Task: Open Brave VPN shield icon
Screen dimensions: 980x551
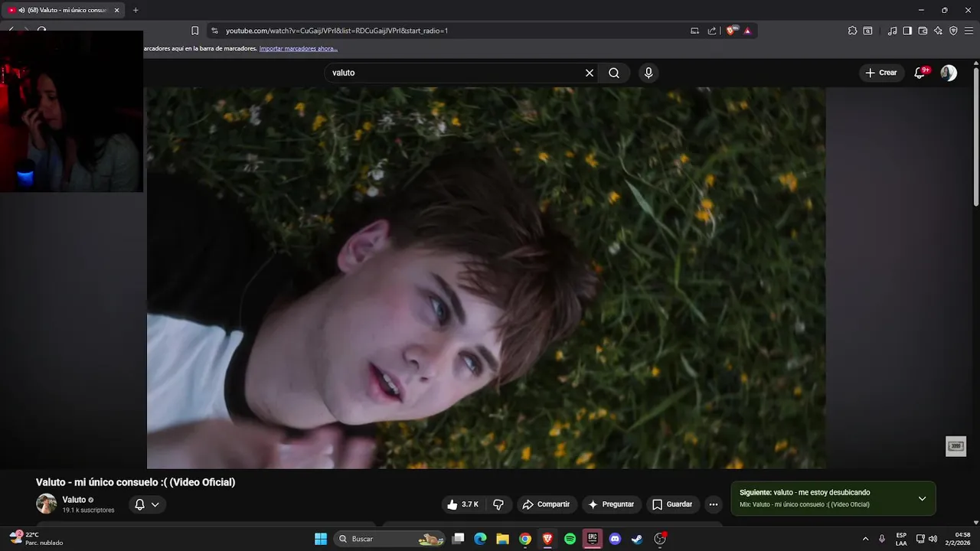Action: [953, 31]
